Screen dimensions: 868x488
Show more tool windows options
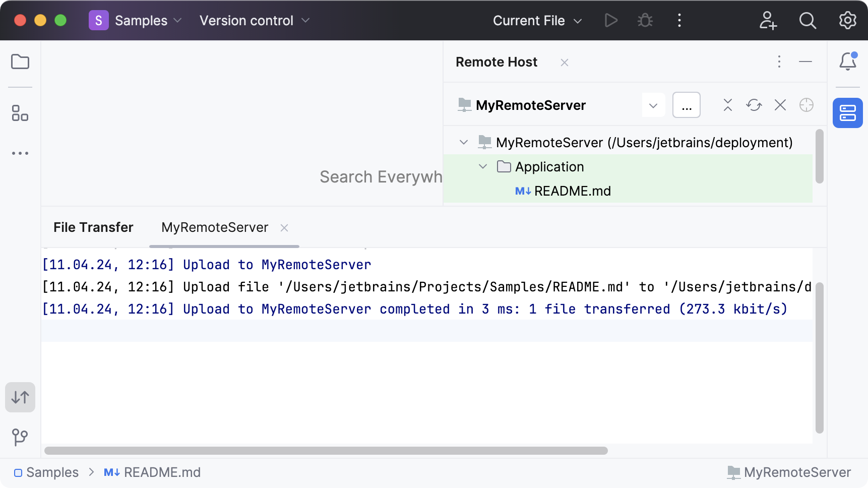coord(20,153)
